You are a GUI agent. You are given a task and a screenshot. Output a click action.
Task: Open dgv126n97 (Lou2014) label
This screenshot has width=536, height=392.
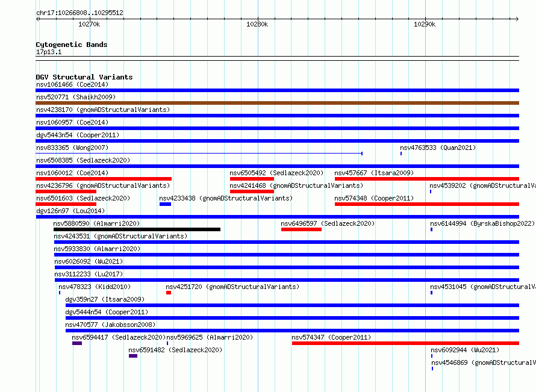[70, 211]
